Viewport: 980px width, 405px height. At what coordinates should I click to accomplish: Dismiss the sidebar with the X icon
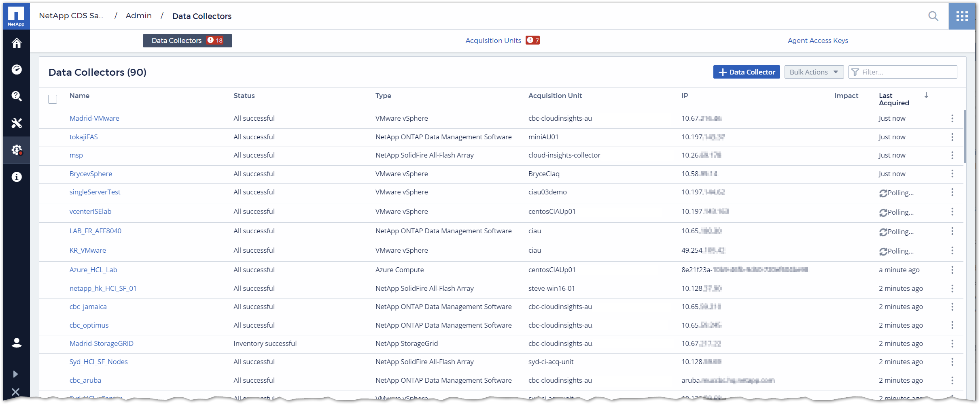click(x=15, y=392)
